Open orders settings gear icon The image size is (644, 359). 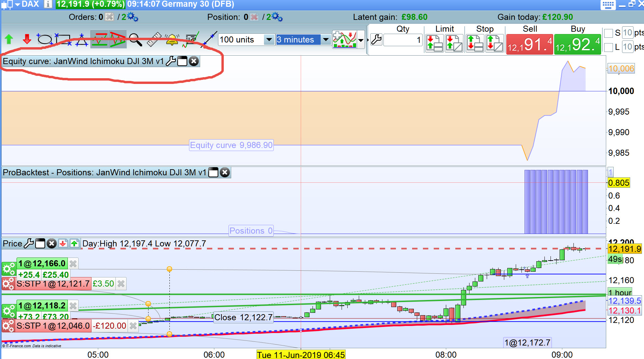pyautogui.click(x=132, y=17)
